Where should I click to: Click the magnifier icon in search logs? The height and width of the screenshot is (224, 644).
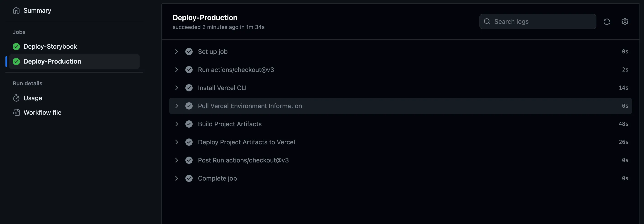pos(487,22)
